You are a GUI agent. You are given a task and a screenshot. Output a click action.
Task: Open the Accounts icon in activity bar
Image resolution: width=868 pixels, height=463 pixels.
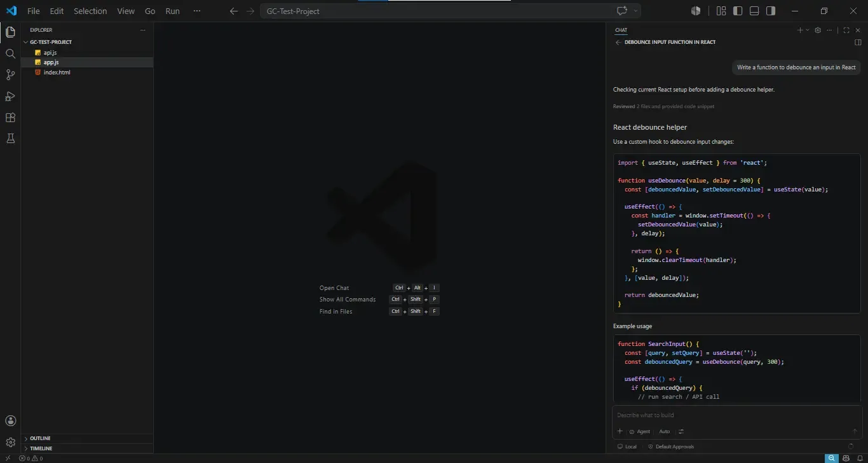click(10, 420)
